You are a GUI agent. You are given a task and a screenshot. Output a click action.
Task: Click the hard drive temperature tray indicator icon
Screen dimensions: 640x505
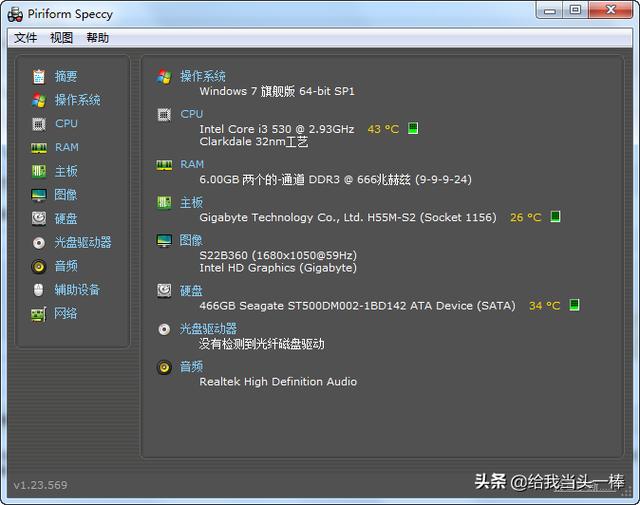point(574,305)
